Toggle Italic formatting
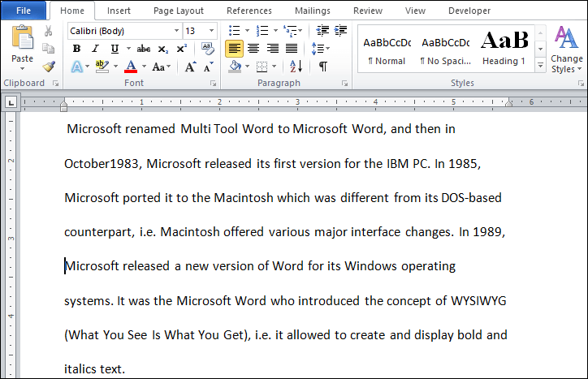 [x=95, y=49]
